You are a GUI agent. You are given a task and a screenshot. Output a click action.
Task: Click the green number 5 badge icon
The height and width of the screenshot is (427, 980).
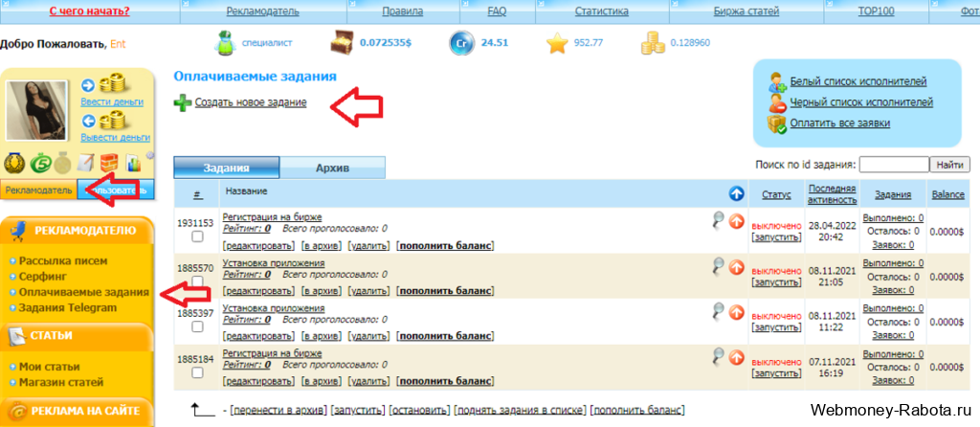pos(39,164)
